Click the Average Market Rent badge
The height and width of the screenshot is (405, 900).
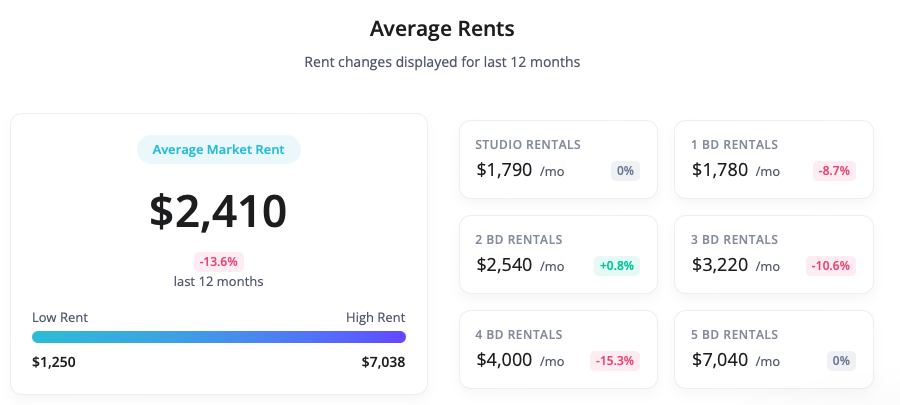[218, 150]
